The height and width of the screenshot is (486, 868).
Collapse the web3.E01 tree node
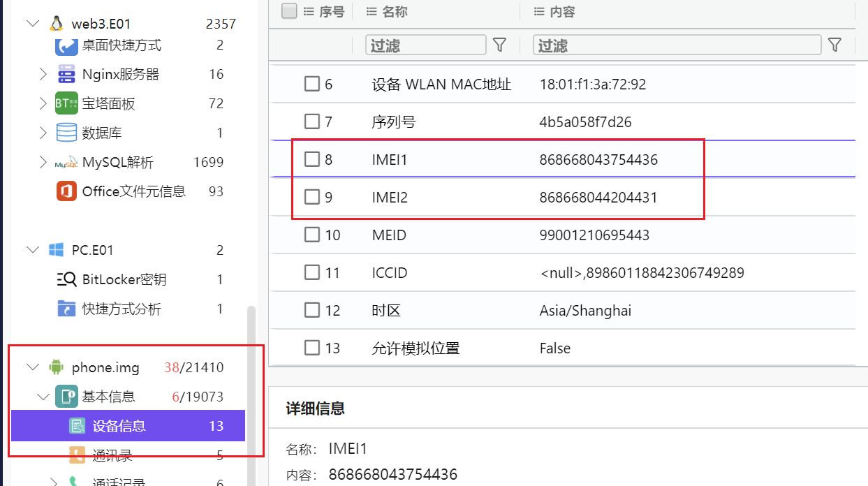(32, 24)
